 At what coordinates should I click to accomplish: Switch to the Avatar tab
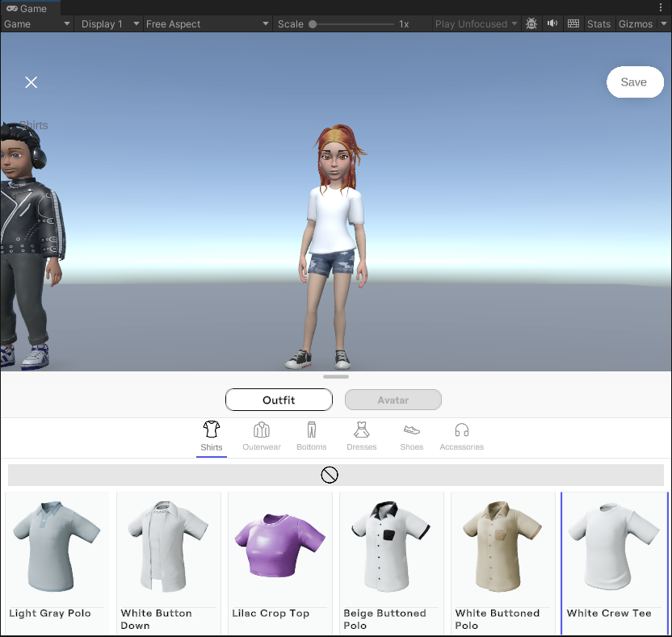point(393,399)
